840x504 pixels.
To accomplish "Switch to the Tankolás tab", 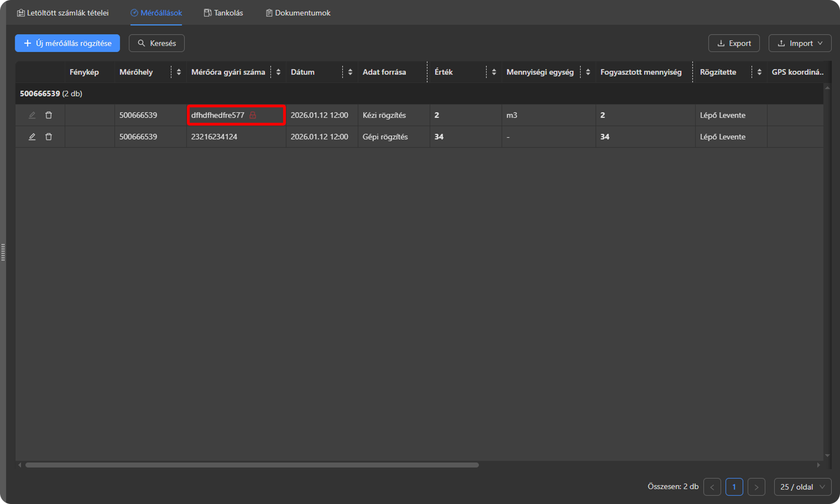I will point(223,13).
